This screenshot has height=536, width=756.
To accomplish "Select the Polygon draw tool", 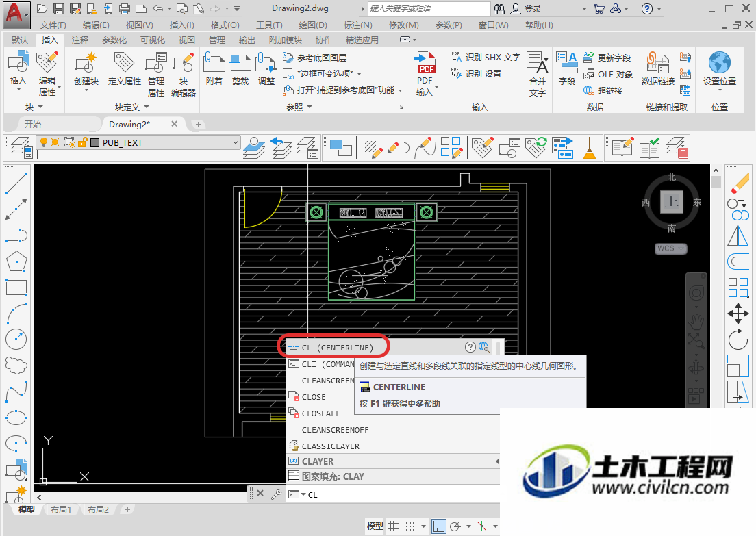I will tap(16, 261).
